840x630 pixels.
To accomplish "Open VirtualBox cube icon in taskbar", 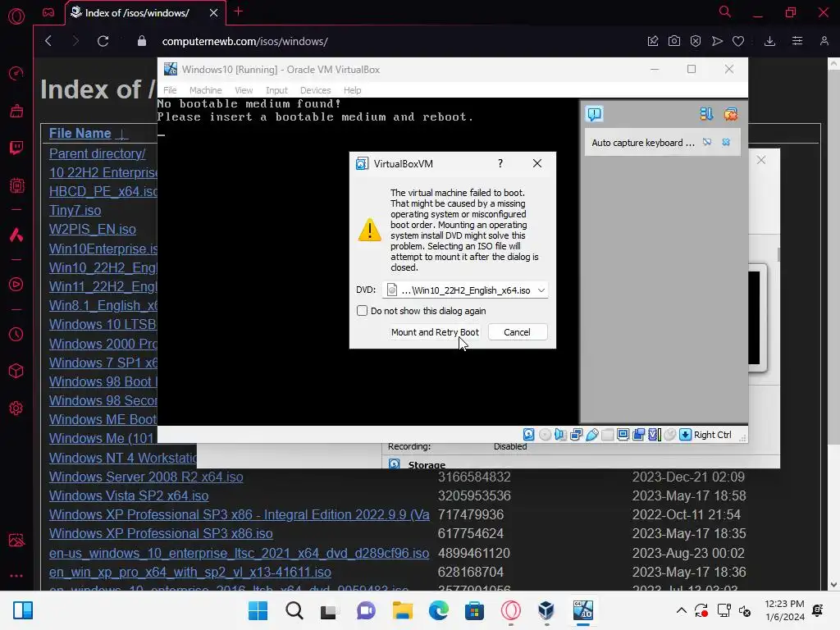I will tap(546, 610).
